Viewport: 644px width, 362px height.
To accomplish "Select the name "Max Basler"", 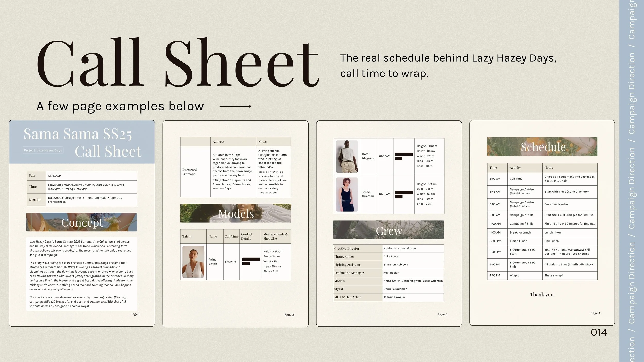I will click(391, 273).
